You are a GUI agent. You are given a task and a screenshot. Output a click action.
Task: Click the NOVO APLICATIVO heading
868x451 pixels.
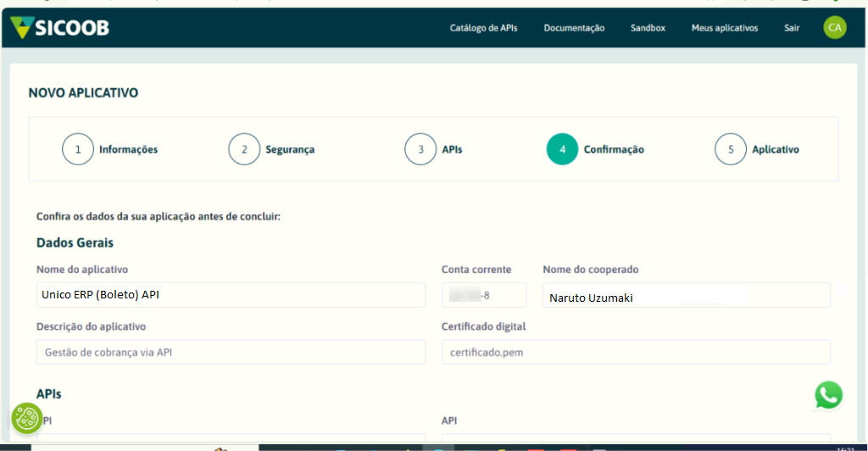84,93
